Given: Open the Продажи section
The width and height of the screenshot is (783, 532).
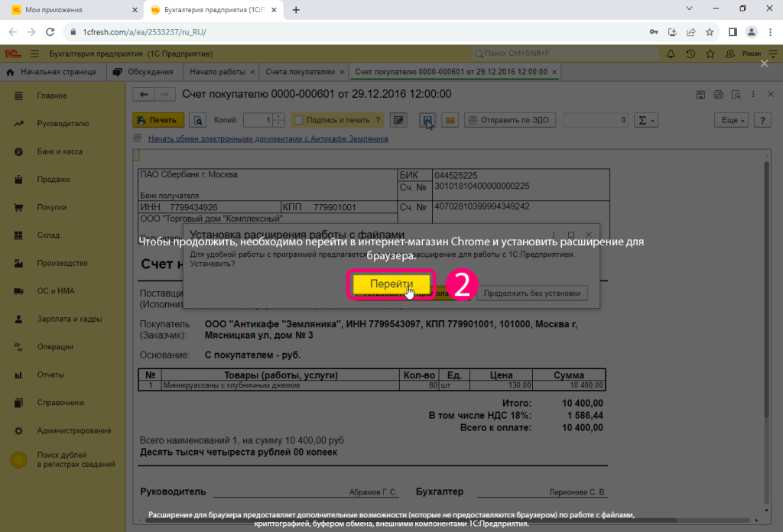Looking at the screenshot, I should pyautogui.click(x=54, y=180).
